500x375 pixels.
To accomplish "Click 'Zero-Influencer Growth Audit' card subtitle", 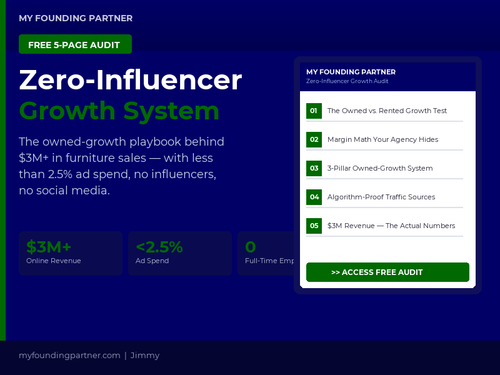I will [x=347, y=81].
